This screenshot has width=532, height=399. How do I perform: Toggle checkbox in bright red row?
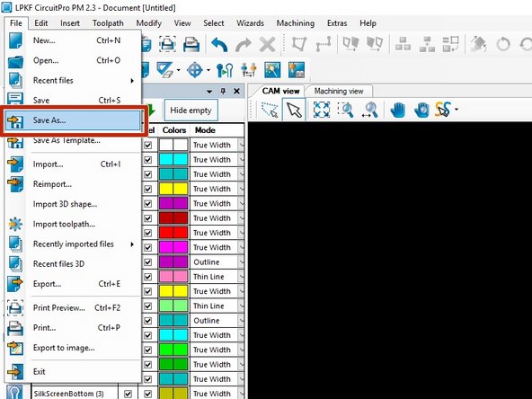pos(148,233)
